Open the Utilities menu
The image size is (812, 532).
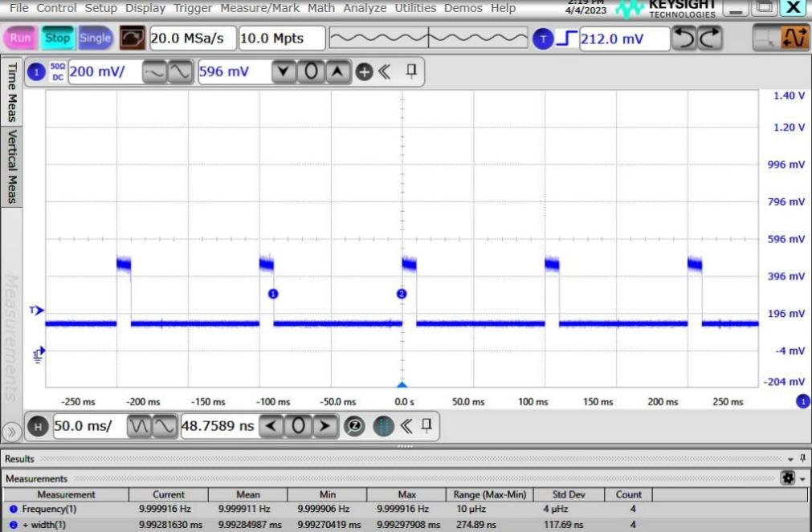click(x=415, y=8)
